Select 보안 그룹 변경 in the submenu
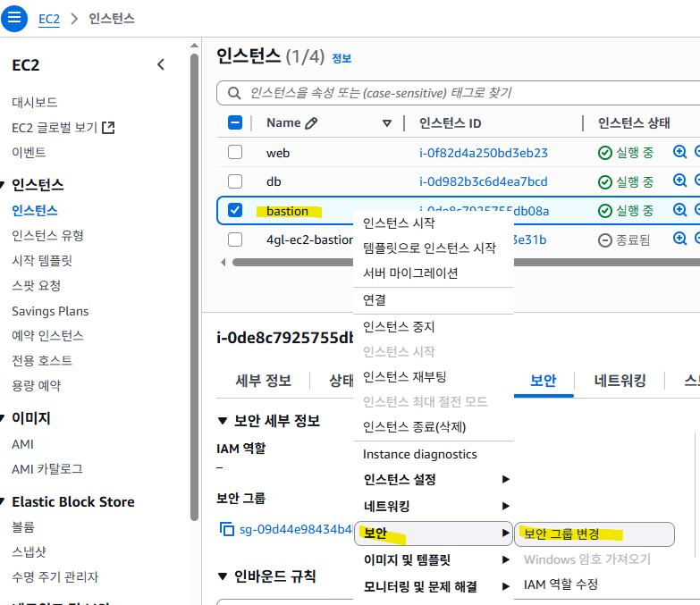 coord(595,534)
